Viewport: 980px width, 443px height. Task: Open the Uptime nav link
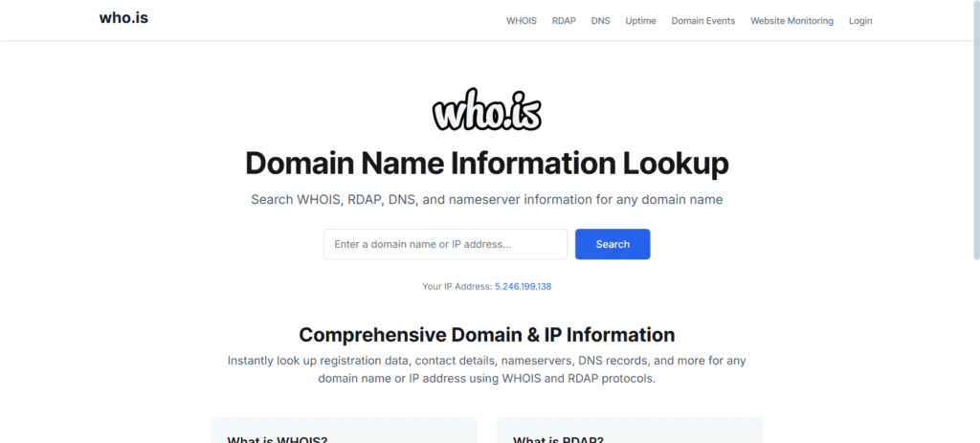640,21
